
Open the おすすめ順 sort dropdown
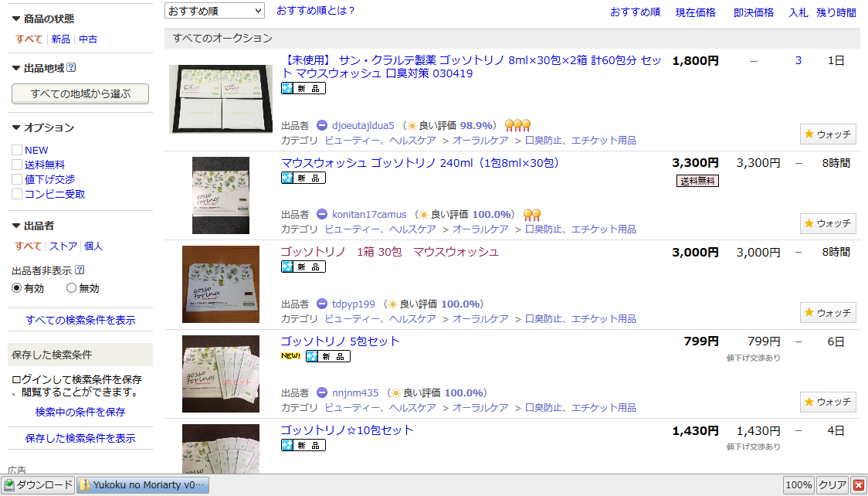coord(215,11)
